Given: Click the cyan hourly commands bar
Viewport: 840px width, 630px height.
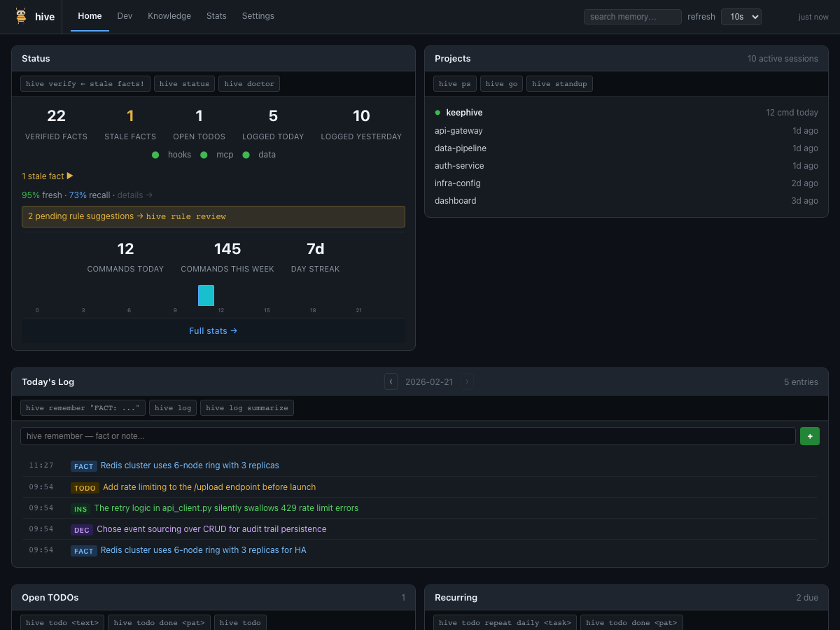Looking at the screenshot, I should point(206,295).
